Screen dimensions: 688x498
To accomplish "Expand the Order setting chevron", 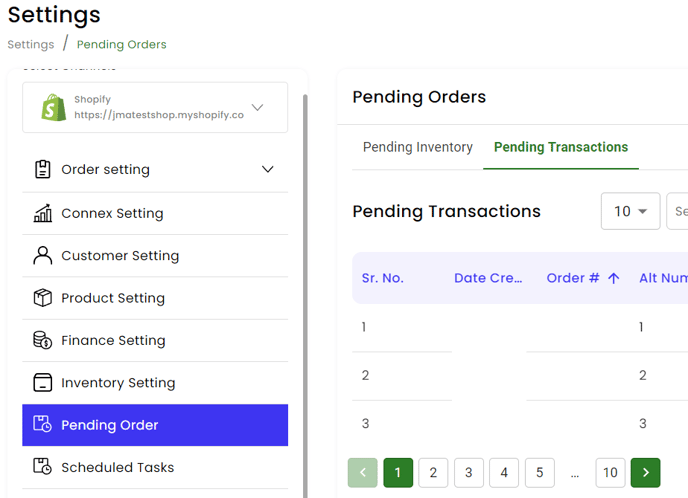I will 268,169.
